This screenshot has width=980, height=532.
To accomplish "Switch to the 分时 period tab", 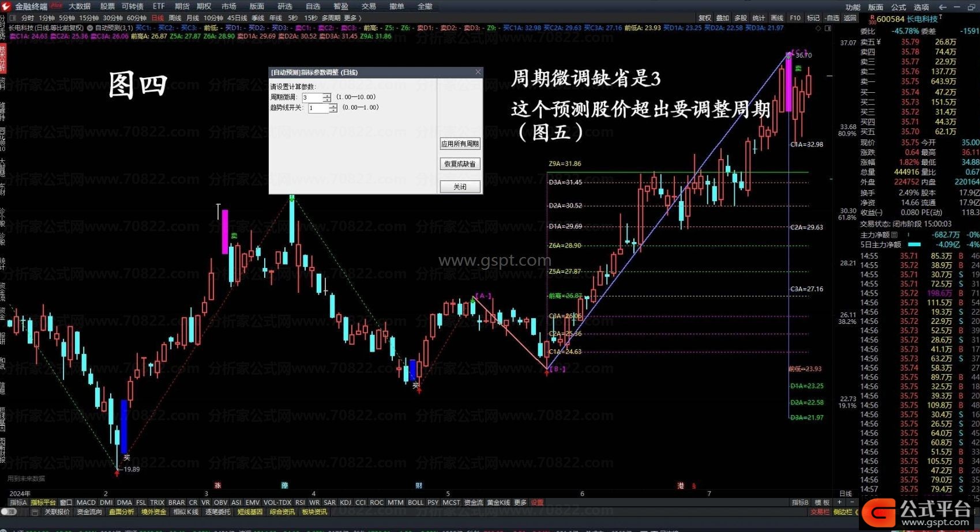I will tap(28, 18).
